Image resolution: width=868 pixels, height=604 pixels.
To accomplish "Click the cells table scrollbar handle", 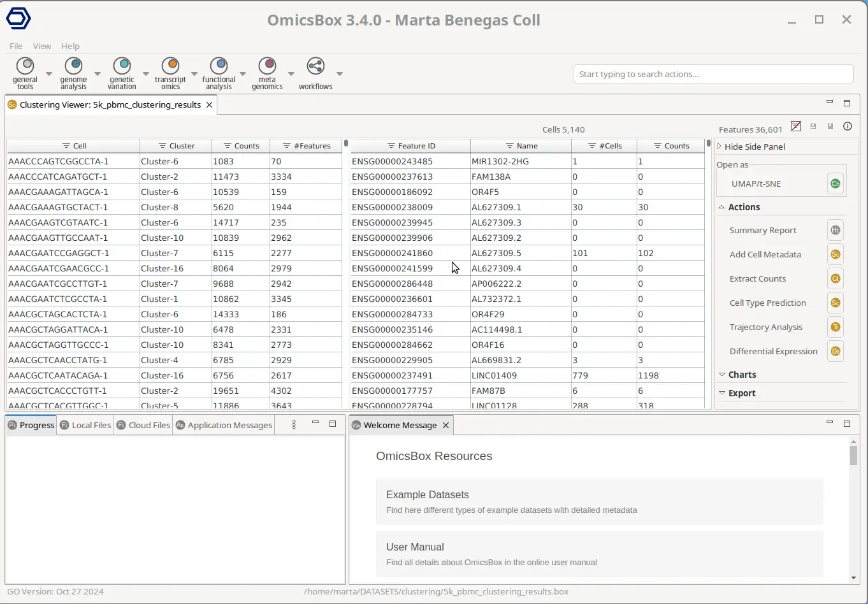I will (346, 143).
